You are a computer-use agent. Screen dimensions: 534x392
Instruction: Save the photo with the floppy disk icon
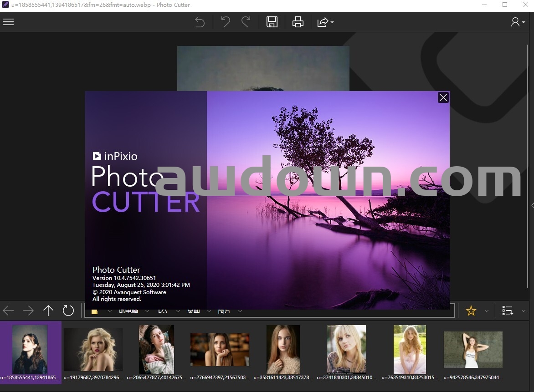[272, 22]
